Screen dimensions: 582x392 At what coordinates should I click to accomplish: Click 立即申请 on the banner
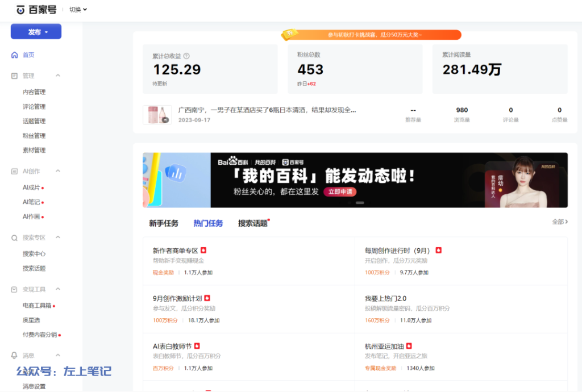tap(340, 191)
